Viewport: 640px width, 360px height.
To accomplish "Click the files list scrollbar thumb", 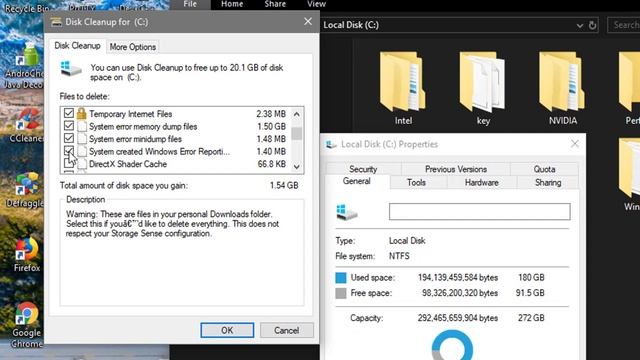I will (x=297, y=133).
